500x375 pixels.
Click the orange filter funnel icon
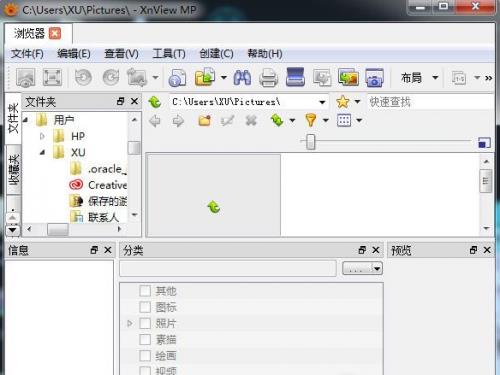click(311, 120)
